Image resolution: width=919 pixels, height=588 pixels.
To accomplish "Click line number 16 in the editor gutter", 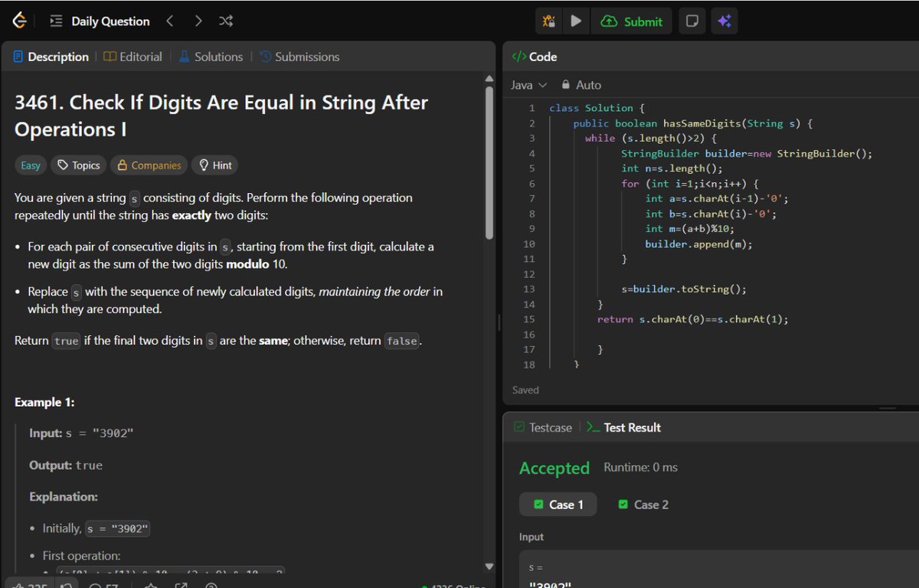I will click(x=529, y=335).
